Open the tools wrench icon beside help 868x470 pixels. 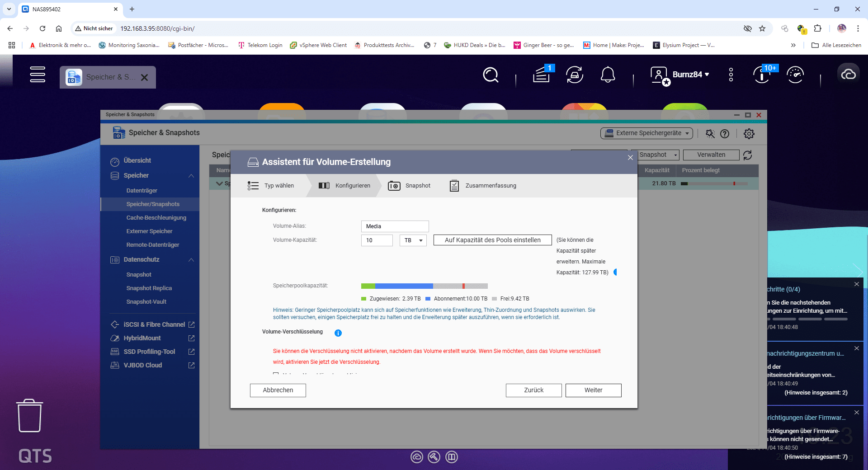710,134
